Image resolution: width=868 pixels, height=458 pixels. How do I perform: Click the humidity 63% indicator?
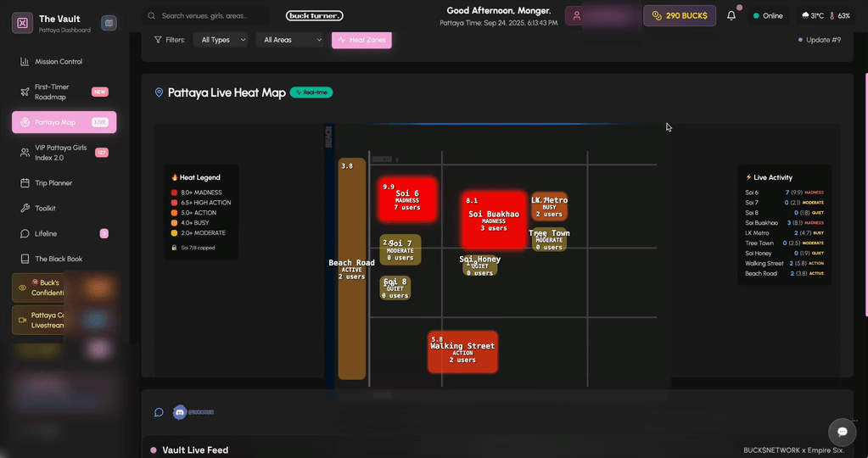coord(840,15)
